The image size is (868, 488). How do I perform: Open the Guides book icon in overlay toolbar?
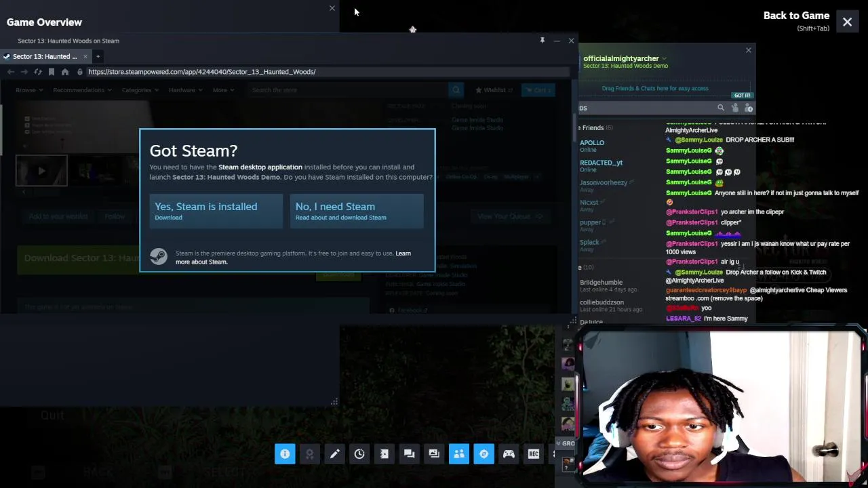coord(384,453)
